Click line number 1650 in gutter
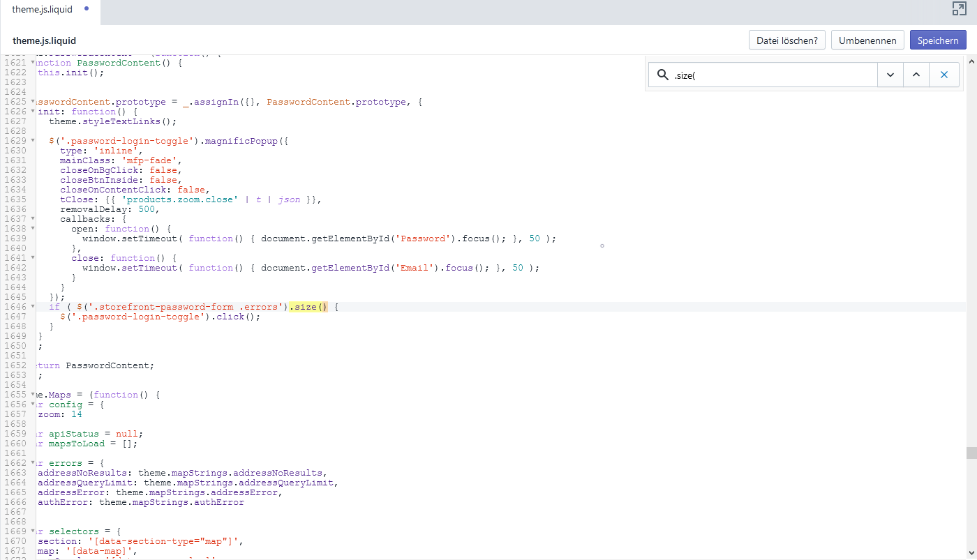This screenshot has width=977, height=560. (15, 346)
